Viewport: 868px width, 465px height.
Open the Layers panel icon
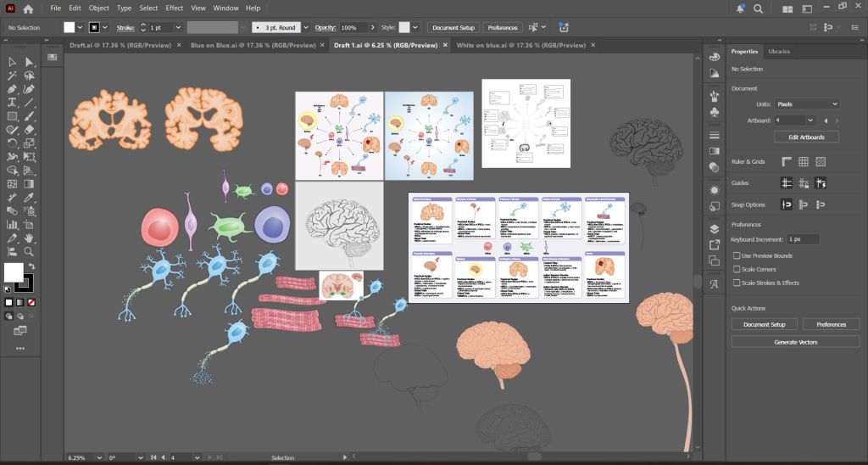pyautogui.click(x=714, y=229)
